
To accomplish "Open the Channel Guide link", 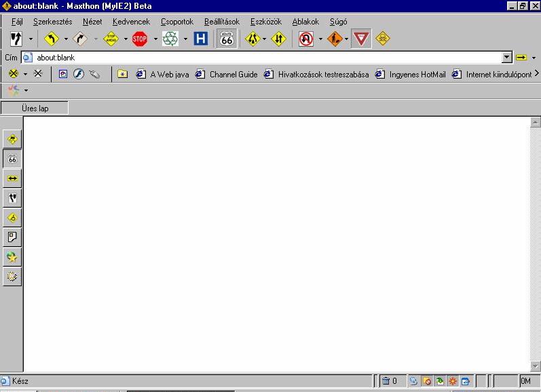I will click(x=226, y=74).
